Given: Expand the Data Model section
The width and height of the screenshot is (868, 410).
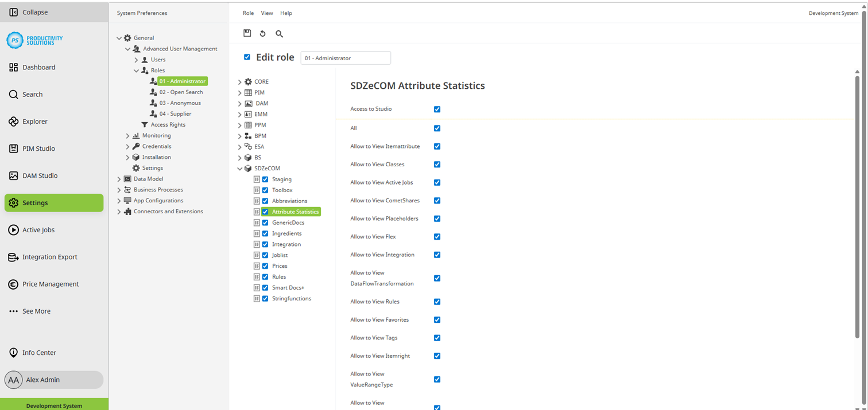Looking at the screenshot, I should tap(119, 178).
